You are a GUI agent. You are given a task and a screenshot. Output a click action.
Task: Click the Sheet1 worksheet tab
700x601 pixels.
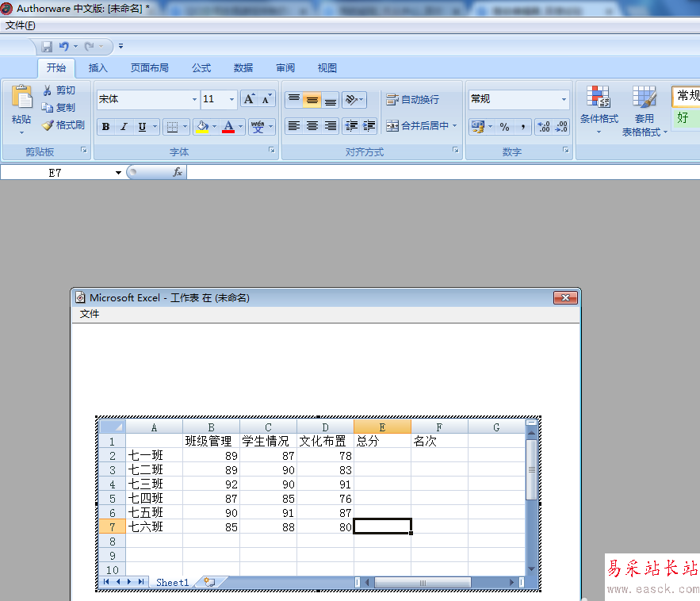(x=172, y=582)
